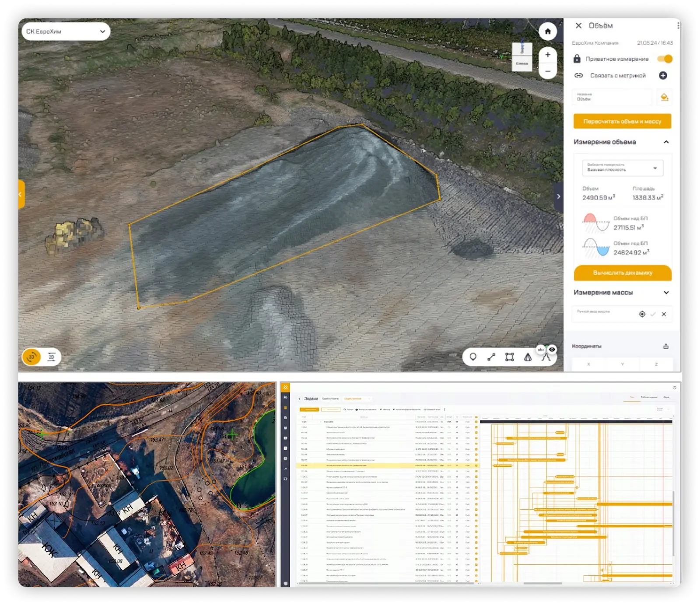Switch to 2D view mode

click(x=51, y=357)
